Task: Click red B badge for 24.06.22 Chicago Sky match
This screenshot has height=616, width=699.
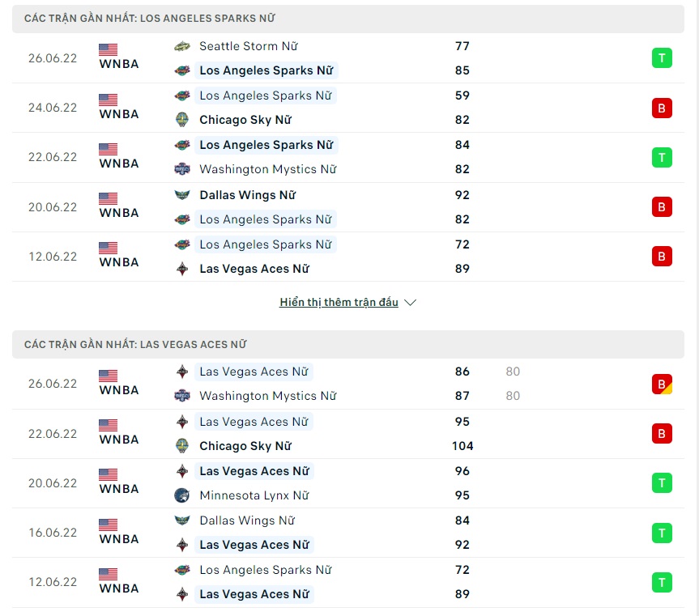Action: (x=662, y=108)
